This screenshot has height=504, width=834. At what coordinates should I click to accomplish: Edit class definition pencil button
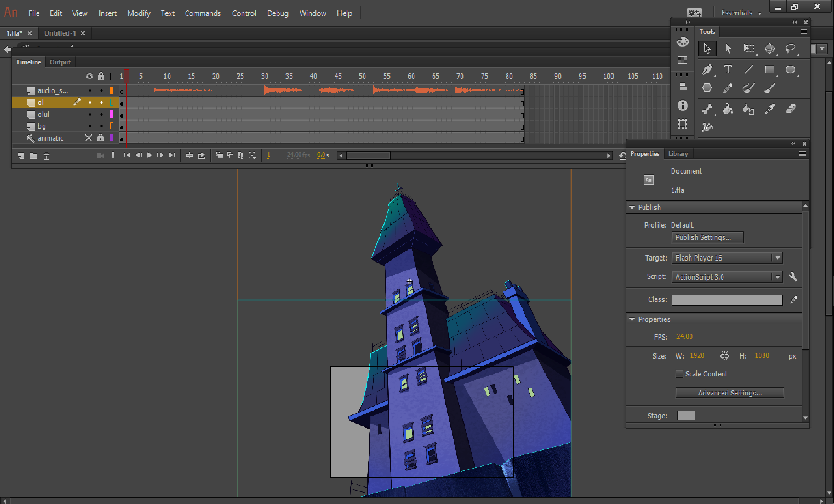[x=793, y=299]
